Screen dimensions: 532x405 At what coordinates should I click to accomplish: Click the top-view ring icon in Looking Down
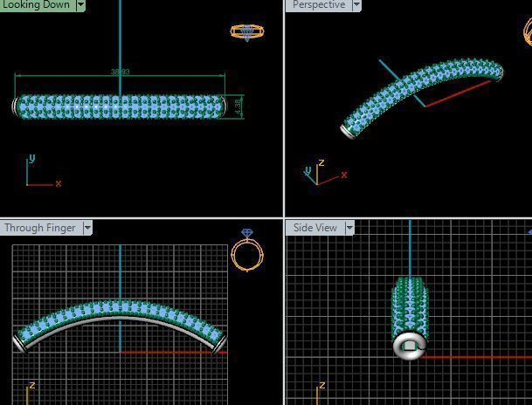pyautogui.click(x=247, y=33)
